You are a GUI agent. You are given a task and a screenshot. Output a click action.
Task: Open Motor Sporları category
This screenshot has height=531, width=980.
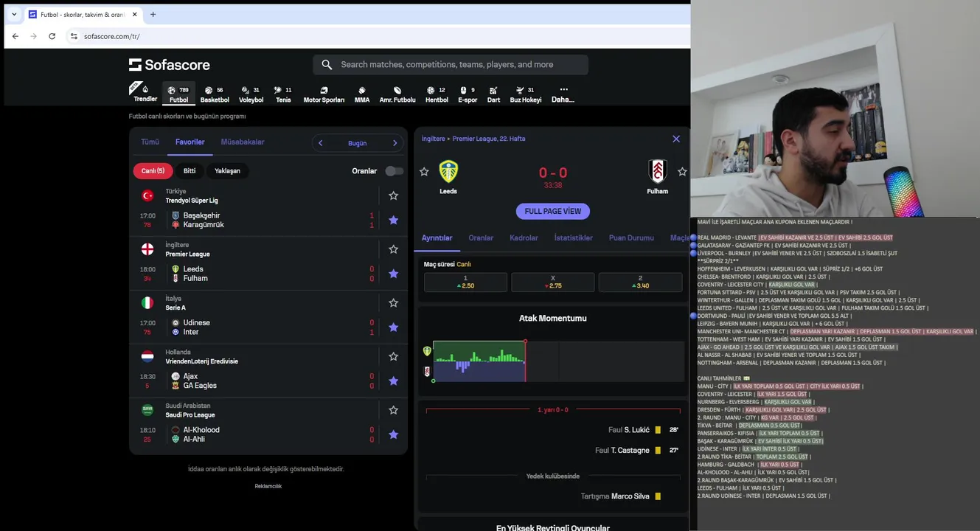point(324,94)
